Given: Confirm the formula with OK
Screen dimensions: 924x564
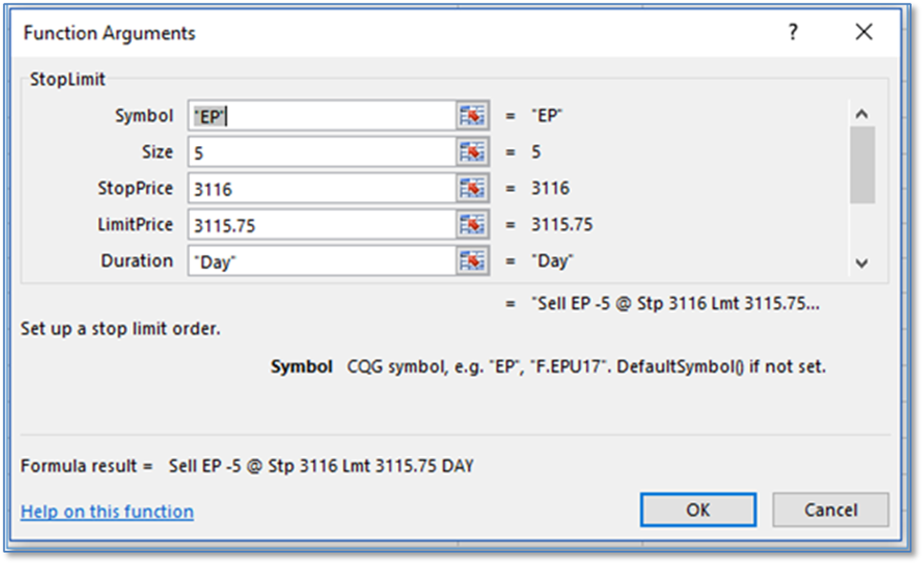Looking at the screenshot, I should (698, 510).
